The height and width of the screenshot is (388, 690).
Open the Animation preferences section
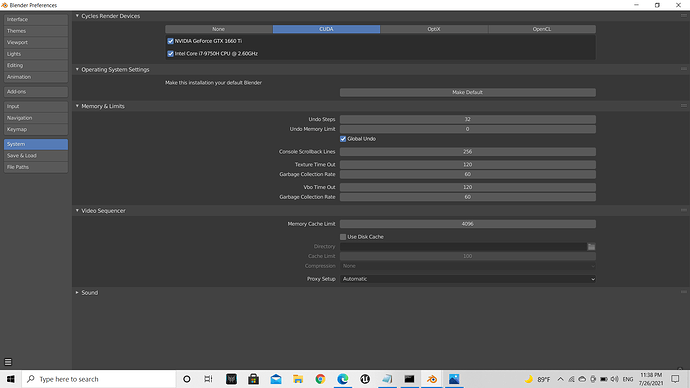pos(36,77)
